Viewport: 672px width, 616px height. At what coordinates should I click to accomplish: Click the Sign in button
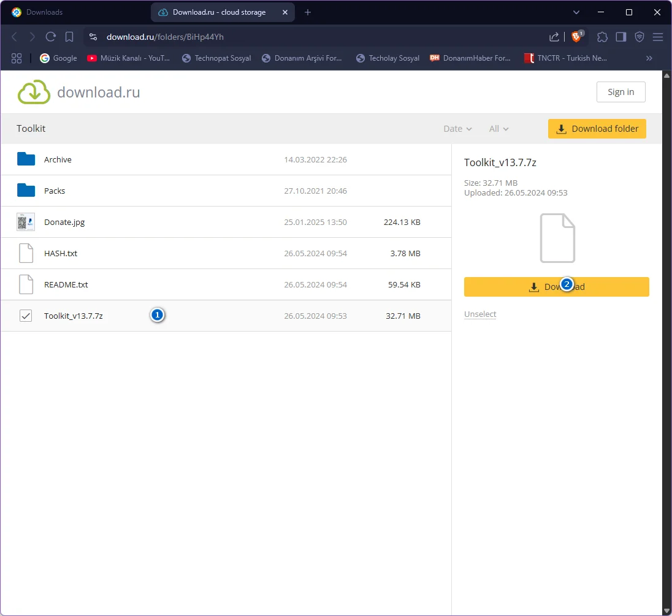click(x=620, y=92)
